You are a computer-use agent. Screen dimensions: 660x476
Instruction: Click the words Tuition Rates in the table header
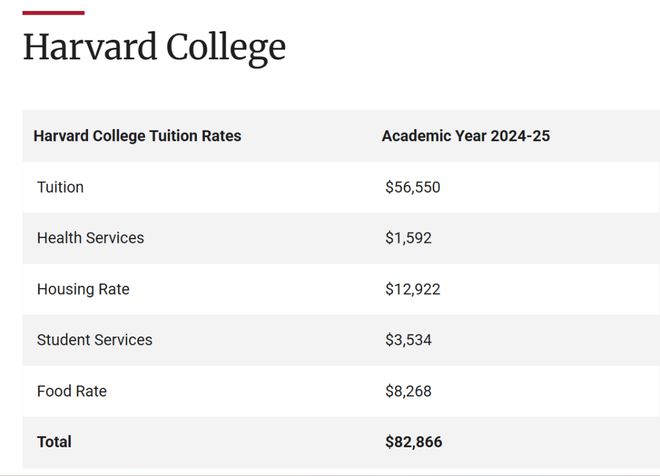pos(195,136)
